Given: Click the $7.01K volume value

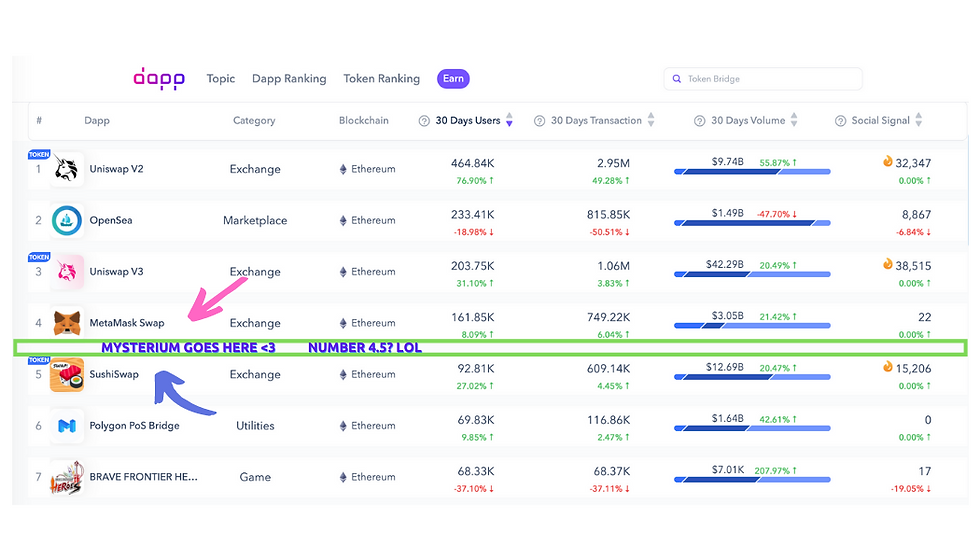Looking at the screenshot, I should coord(728,469).
